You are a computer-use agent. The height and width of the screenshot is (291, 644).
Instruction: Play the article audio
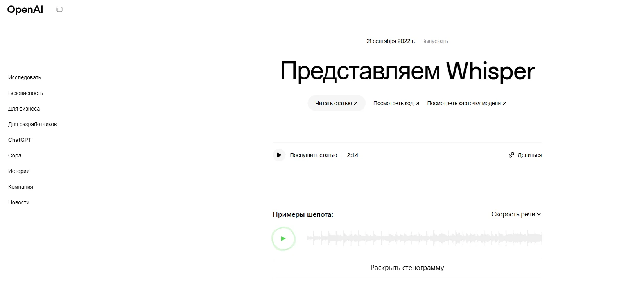(279, 155)
